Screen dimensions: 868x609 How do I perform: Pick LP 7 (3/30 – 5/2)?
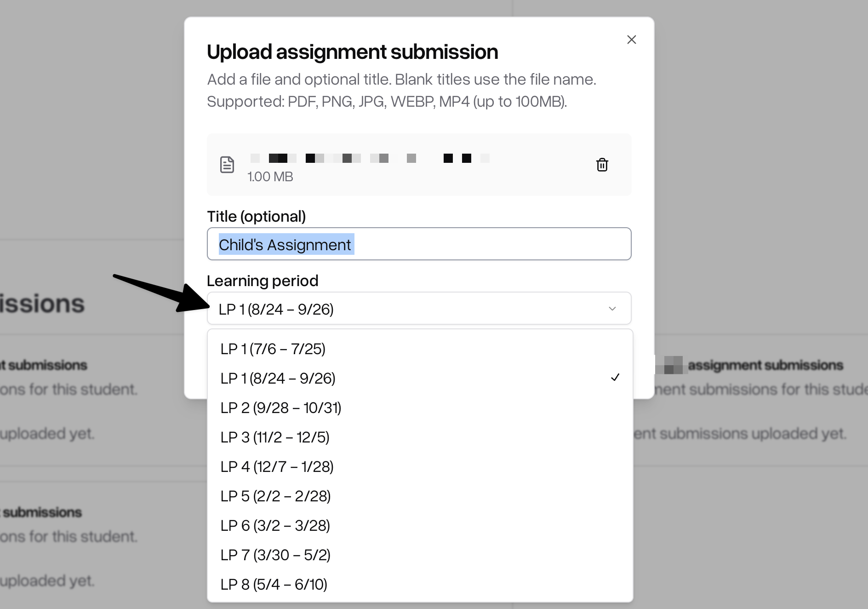(420, 555)
